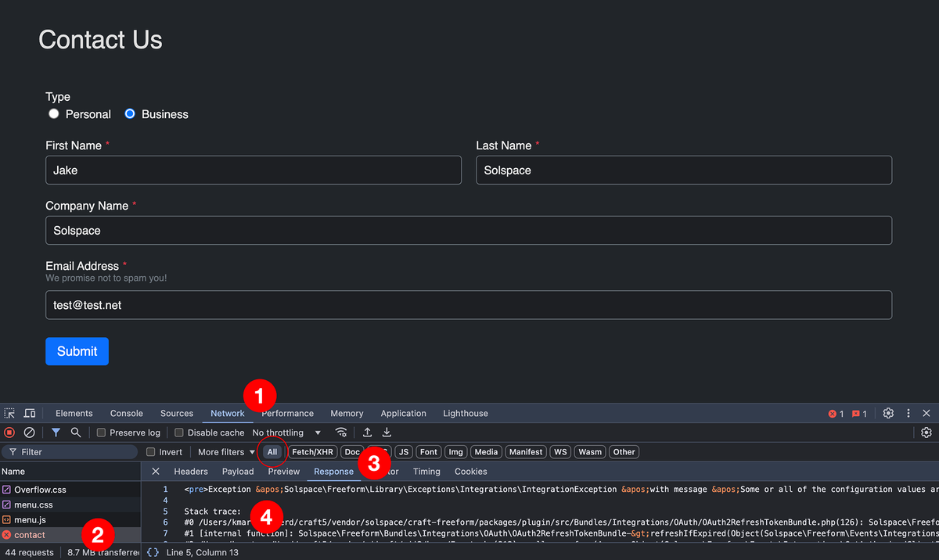Open the Performance tab
The width and height of the screenshot is (939, 560).
click(287, 413)
